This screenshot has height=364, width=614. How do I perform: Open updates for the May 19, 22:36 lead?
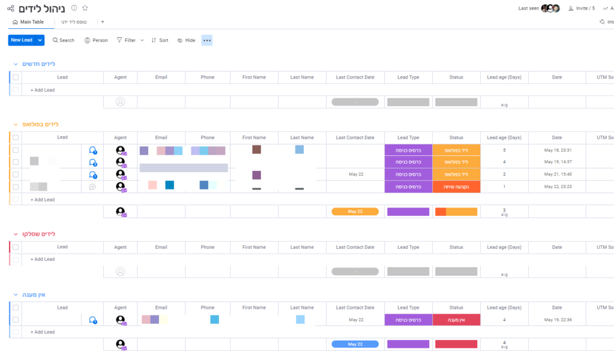coord(93,320)
